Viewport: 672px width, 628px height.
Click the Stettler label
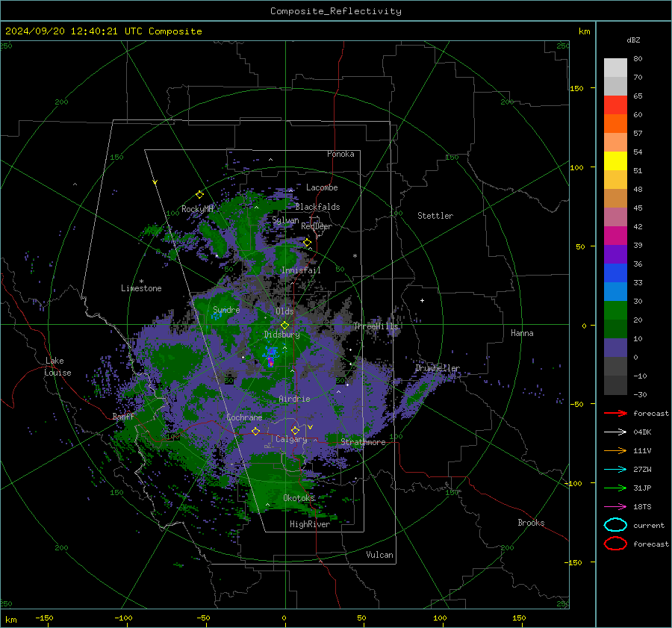[x=435, y=216]
